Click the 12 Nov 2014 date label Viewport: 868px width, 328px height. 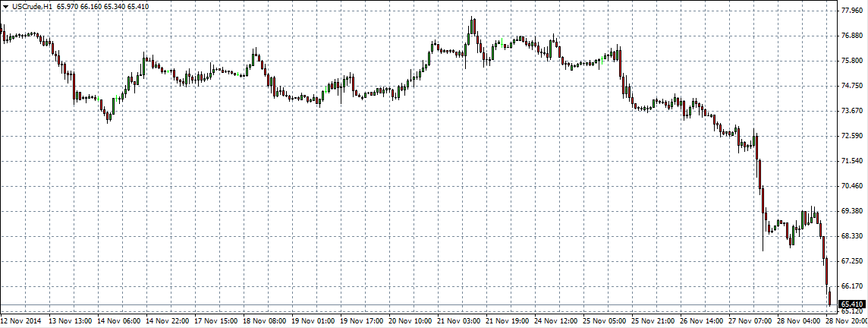pyautogui.click(x=22, y=321)
